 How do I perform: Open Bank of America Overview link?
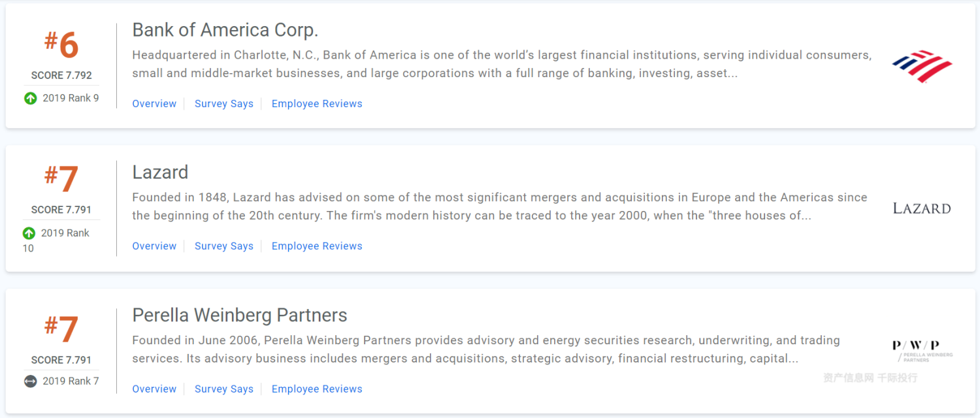coord(154,104)
